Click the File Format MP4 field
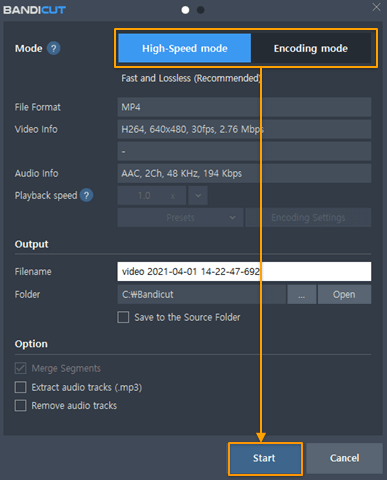The height and width of the screenshot is (480, 387). 244,107
